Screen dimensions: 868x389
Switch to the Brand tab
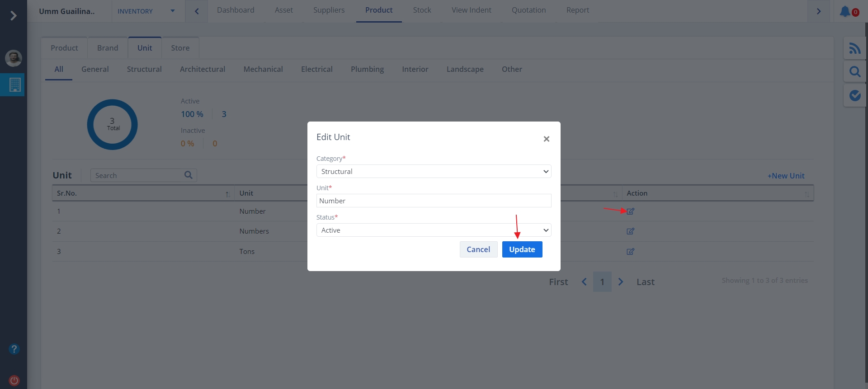(x=108, y=48)
